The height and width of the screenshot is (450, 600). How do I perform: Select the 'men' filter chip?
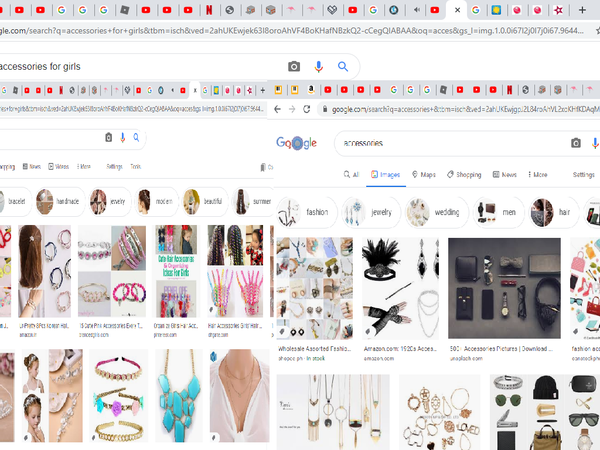click(499, 212)
